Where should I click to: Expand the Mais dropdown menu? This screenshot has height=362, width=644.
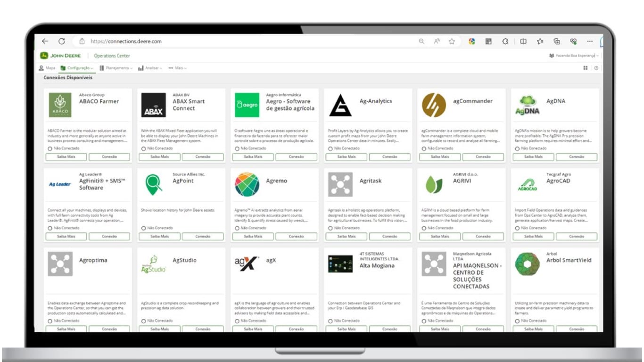pos(178,68)
